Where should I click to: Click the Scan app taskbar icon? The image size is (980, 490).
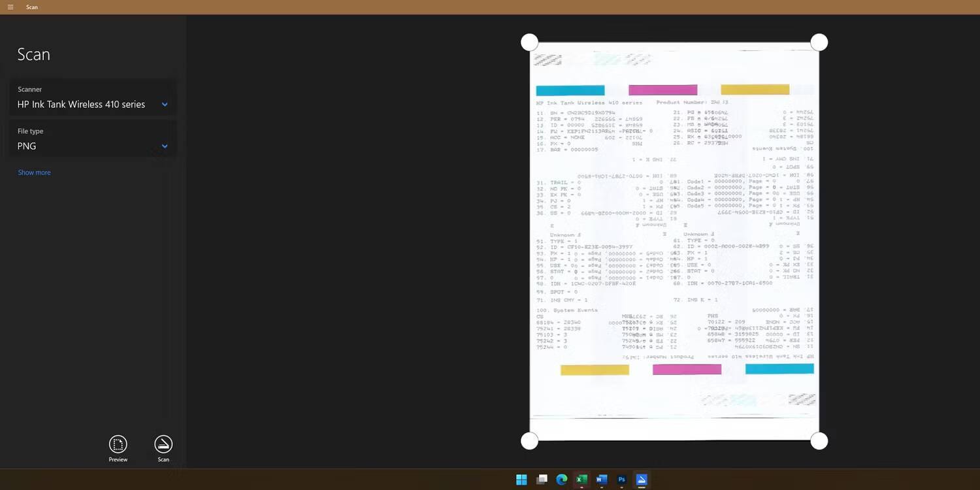coord(642,480)
